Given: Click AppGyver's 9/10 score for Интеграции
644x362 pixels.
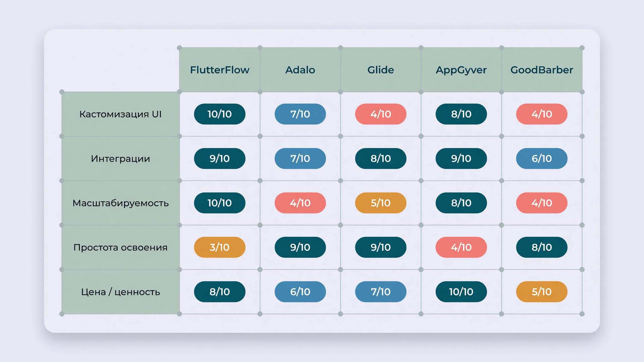Looking at the screenshot, I should (461, 159).
